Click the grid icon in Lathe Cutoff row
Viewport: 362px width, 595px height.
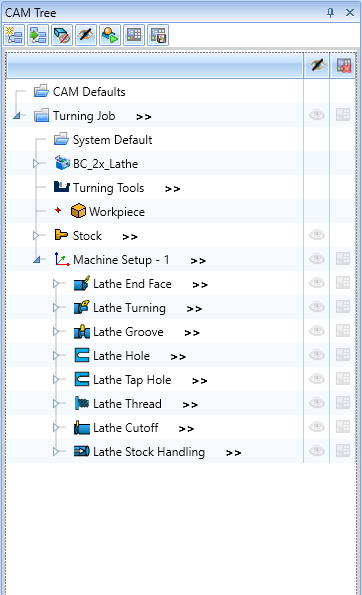[x=343, y=427]
